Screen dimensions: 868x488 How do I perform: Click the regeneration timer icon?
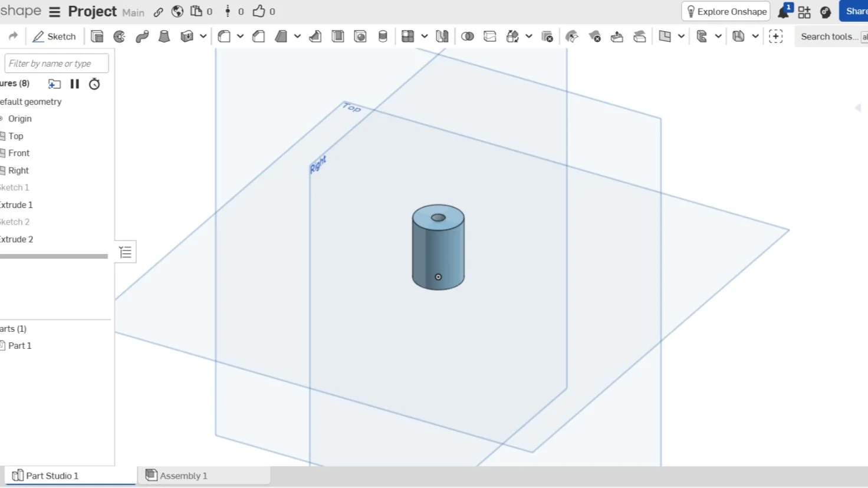[x=94, y=84]
